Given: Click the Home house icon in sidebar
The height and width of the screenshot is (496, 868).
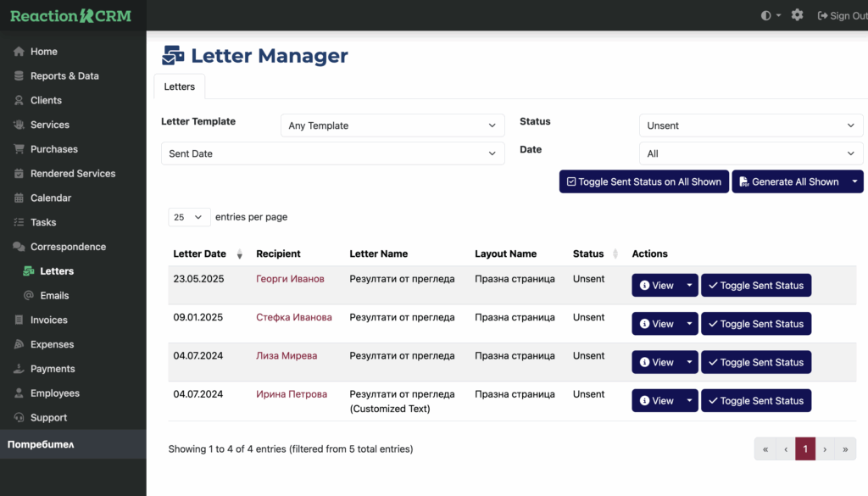Looking at the screenshot, I should (19, 52).
